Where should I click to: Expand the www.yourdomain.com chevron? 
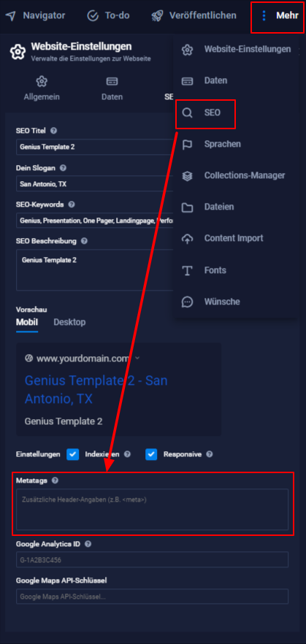[137, 358]
